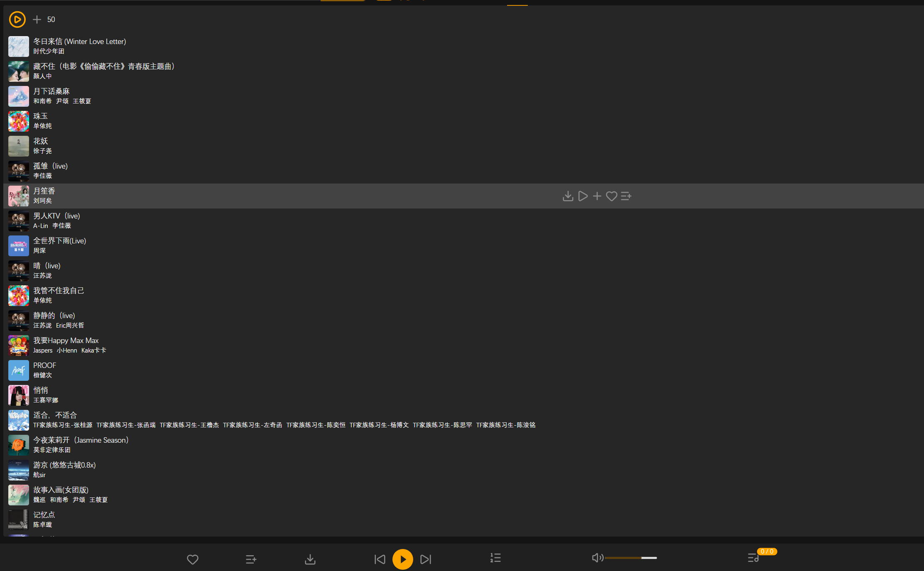
Task: Favorite 月笙香 with the row heart icon
Action: 611,196
